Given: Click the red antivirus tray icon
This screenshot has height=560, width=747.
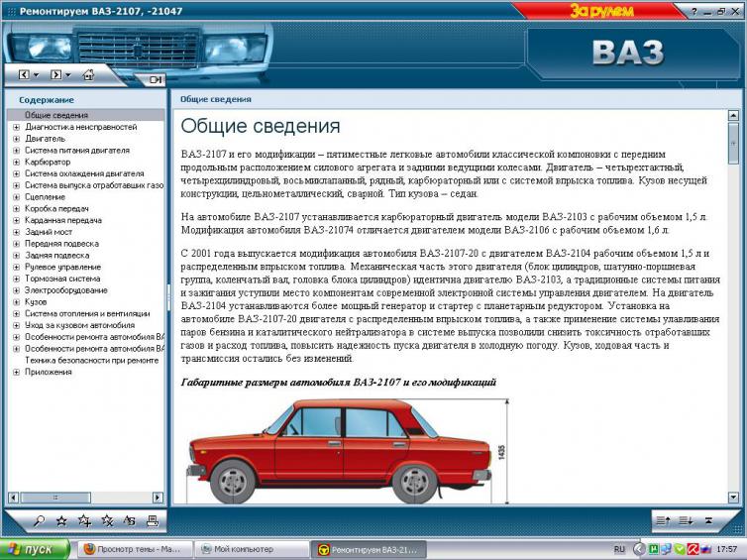Looking at the screenshot, I should [x=694, y=549].
